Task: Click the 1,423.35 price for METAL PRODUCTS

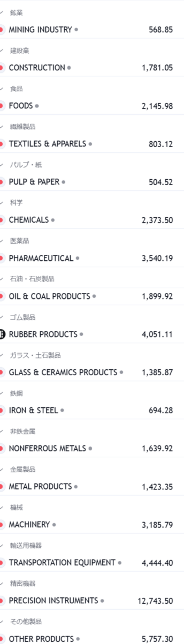Action: pos(157,487)
